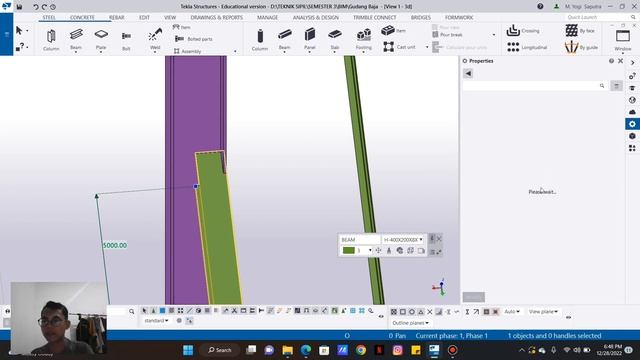Open the Window tool
640x360 pixels.
623,39
